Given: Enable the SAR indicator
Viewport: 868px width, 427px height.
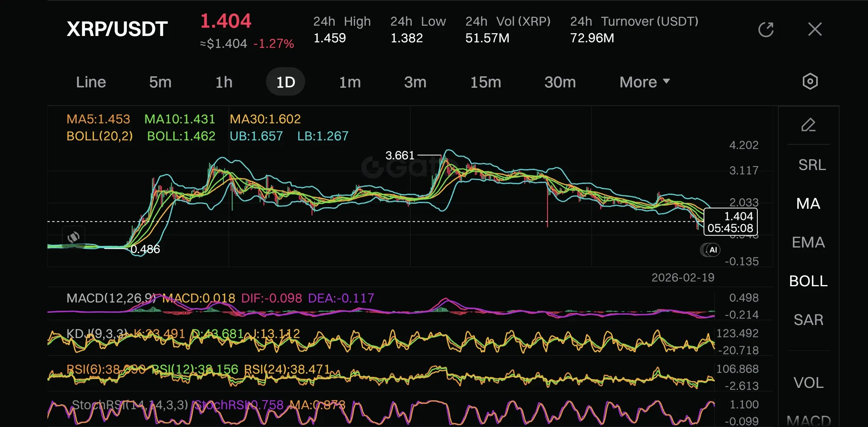Looking at the screenshot, I should 808,320.
